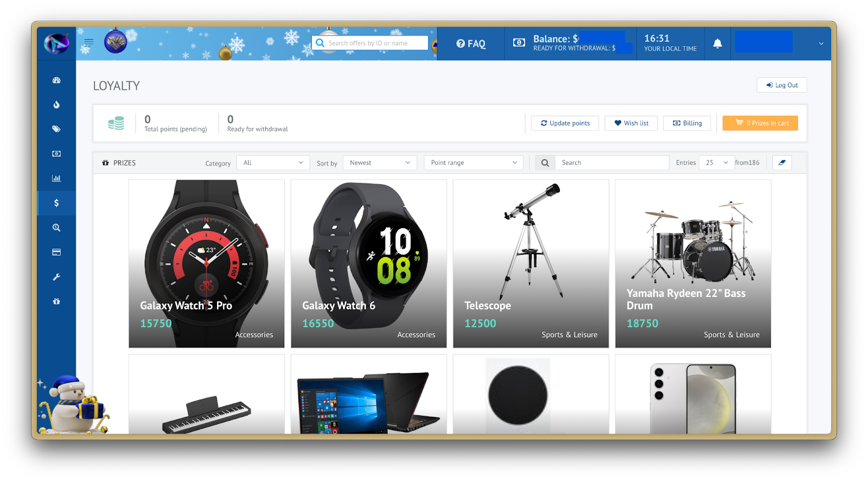Screen dimensions: 868x481
Task: Open the black round speaker prize card
Action: (x=531, y=394)
